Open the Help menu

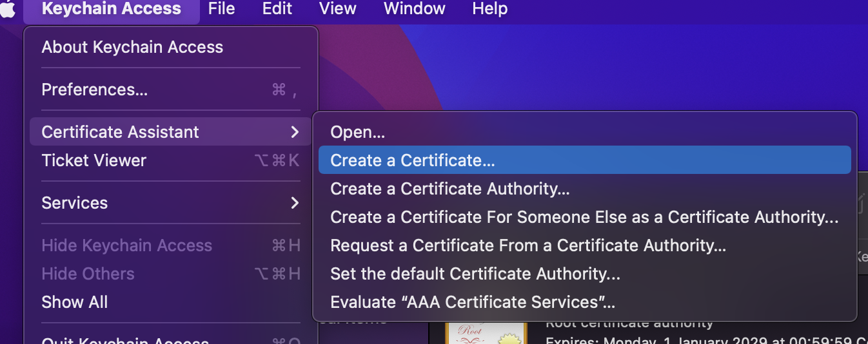(489, 9)
